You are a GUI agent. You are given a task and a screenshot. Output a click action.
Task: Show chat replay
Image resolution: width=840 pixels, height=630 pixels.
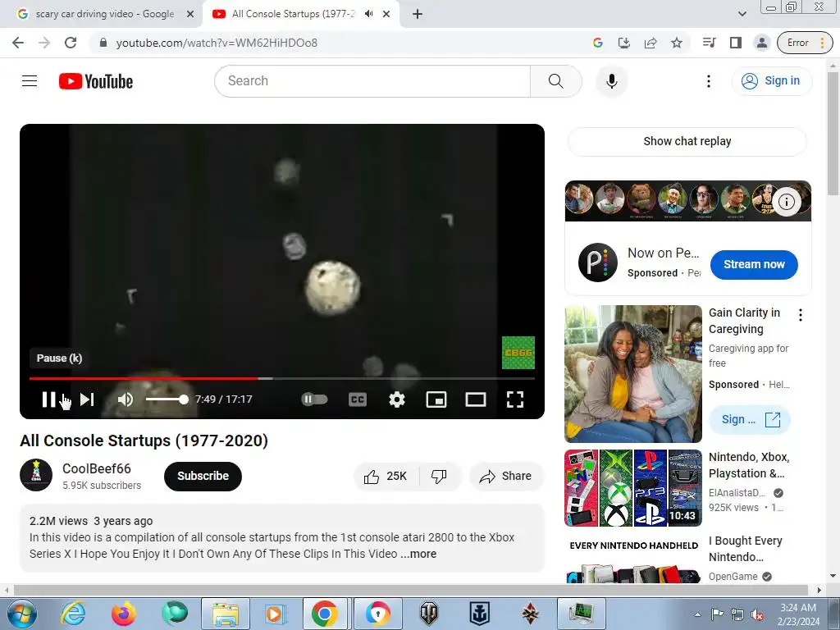(687, 141)
